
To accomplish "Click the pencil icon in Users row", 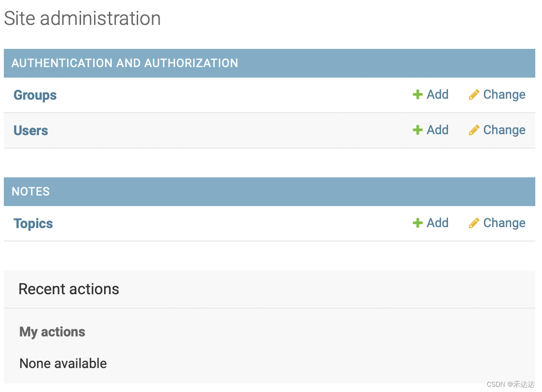I will pos(474,130).
